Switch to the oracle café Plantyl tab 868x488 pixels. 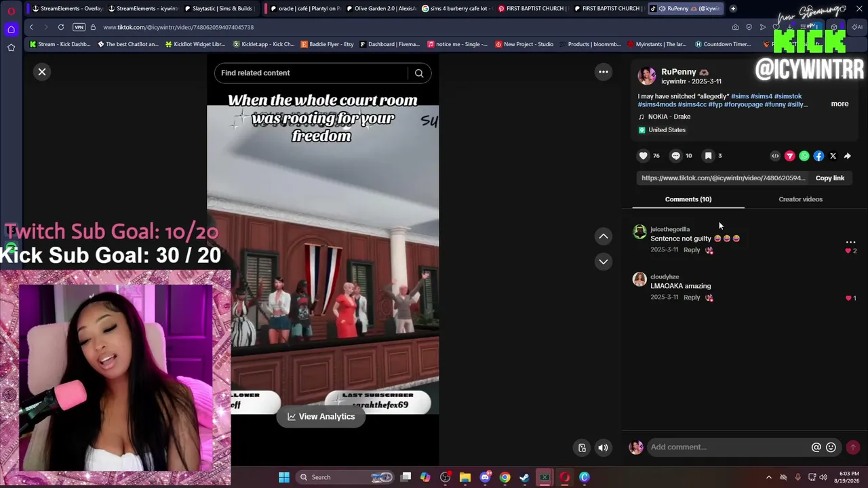304,9
